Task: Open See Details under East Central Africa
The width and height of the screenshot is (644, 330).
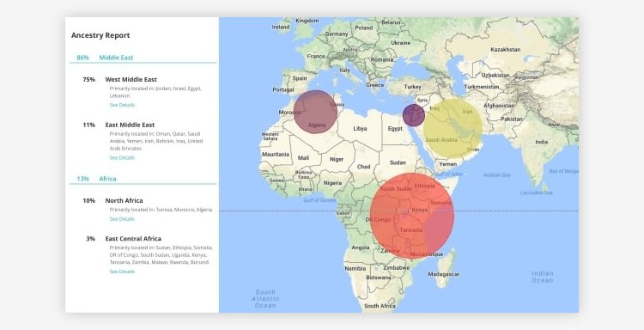Action: [x=122, y=272]
